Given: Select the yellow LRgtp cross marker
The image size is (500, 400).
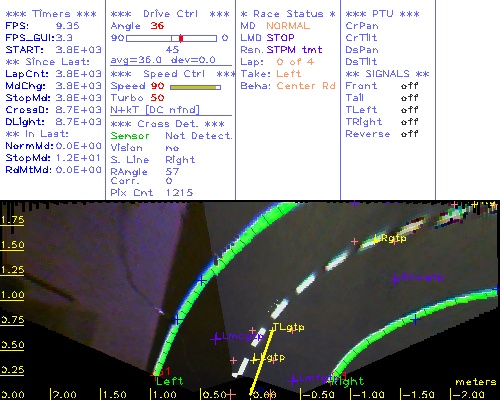Looking at the screenshot, I should pos(376,239).
